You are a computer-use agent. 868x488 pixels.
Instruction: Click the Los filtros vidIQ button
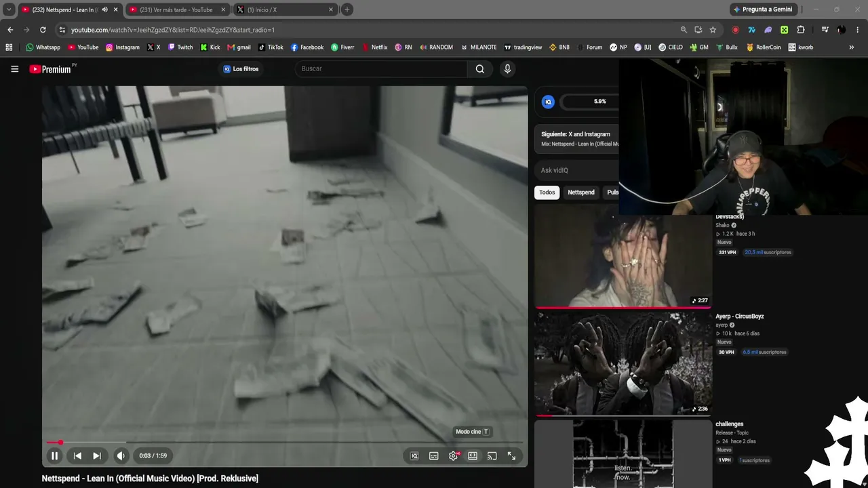(241, 68)
